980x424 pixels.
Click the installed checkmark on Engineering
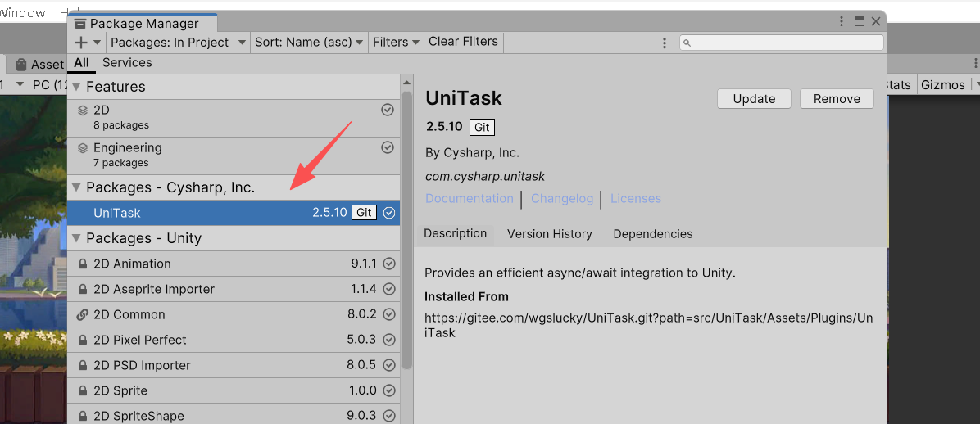click(x=388, y=147)
